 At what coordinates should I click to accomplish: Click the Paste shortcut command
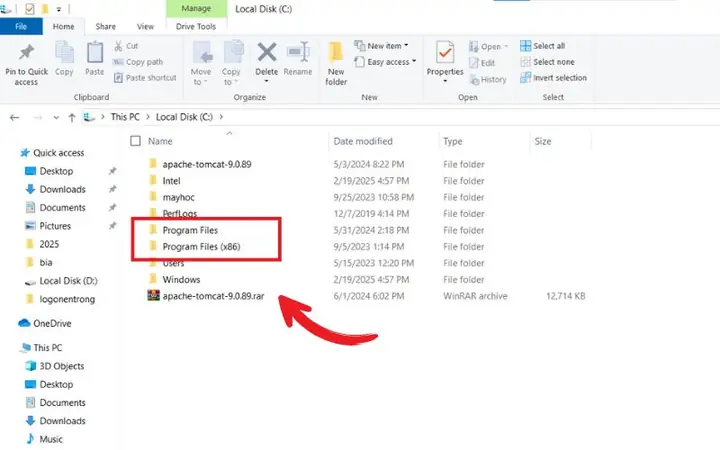click(145, 78)
